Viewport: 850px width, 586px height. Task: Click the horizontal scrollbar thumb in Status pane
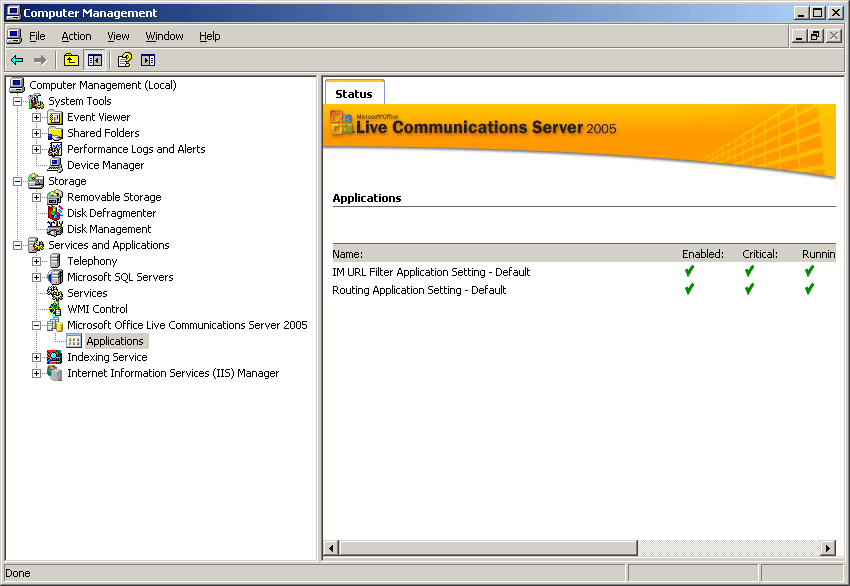[x=488, y=548]
